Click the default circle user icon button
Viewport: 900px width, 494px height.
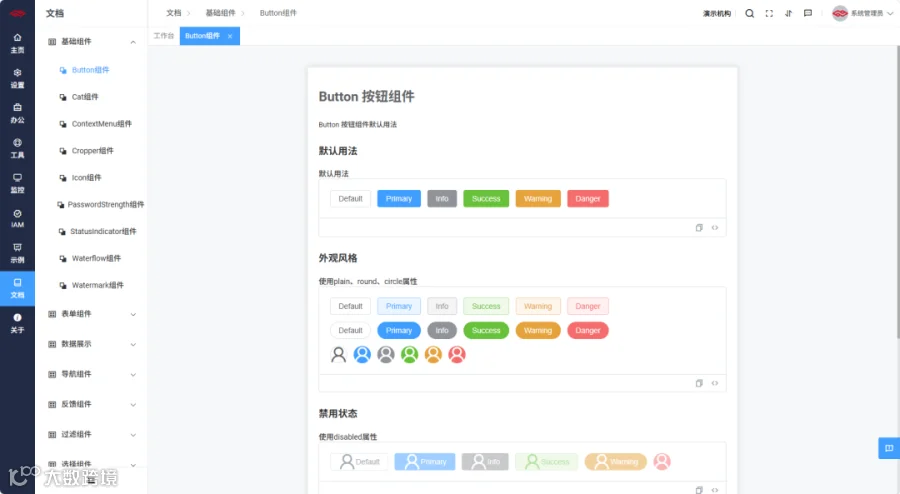339,355
